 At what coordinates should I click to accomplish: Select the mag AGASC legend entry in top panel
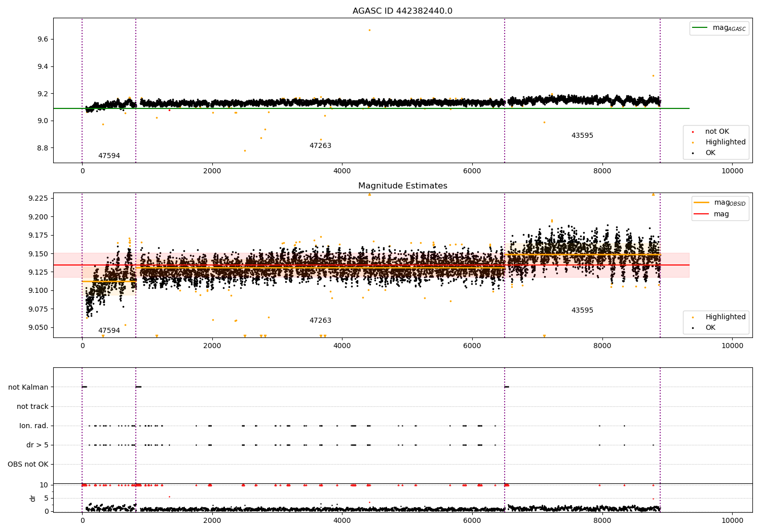(719, 28)
